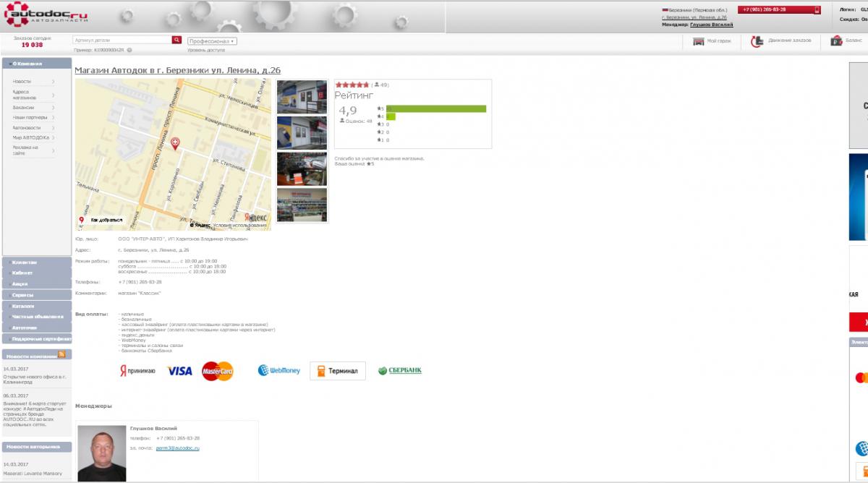This screenshot has height=483, width=868.
Task: Click the autodoc.ru logo
Action: 46,16
